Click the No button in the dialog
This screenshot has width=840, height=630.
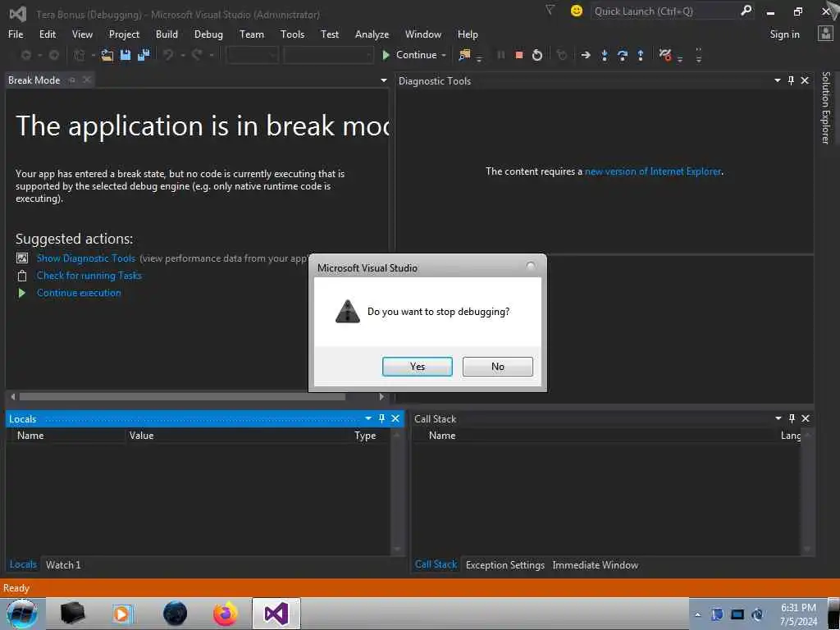498,367
